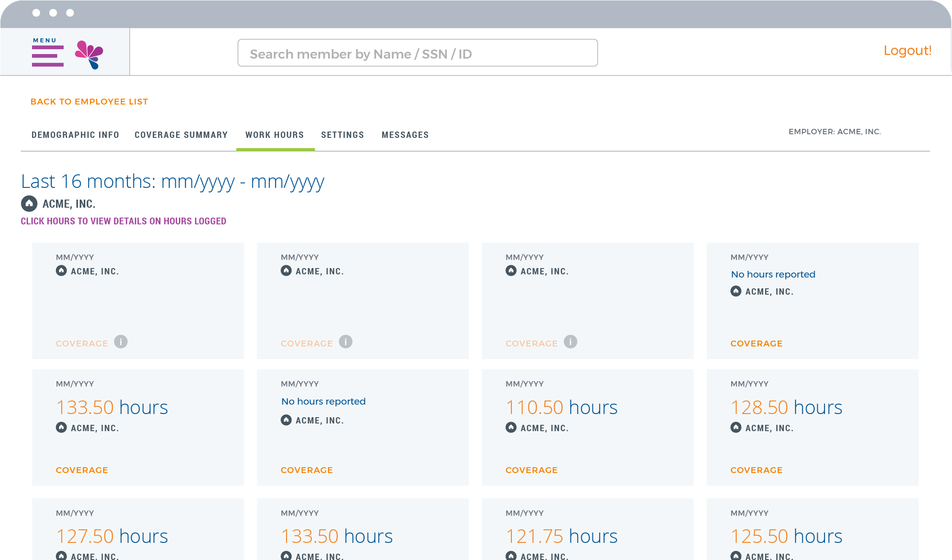The width and height of the screenshot is (952, 560).
Task: Click COVERAGE link under 128.50 hours
Action: click(756, 470)
